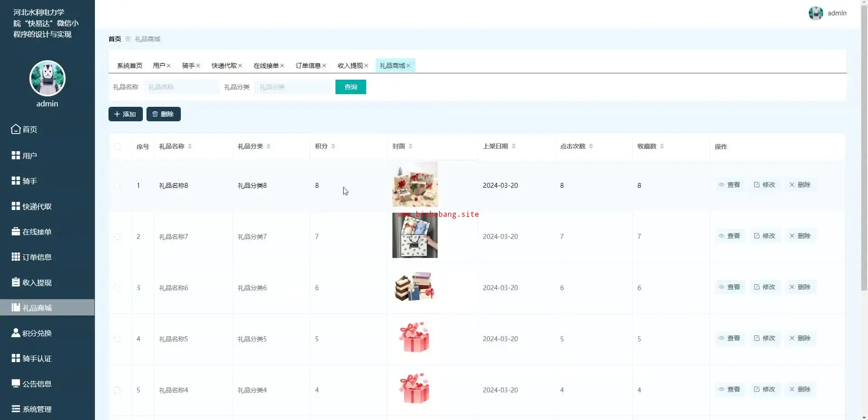Check the row for 礼品名称8
The width and height of the screenshot is (868, 420).
pyautogui.click(x=118, y=186)
